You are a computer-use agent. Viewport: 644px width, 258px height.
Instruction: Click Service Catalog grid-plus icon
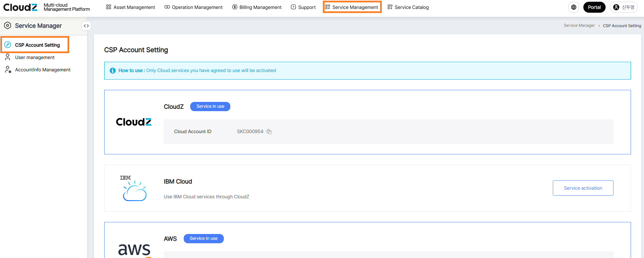coord(390,7)
